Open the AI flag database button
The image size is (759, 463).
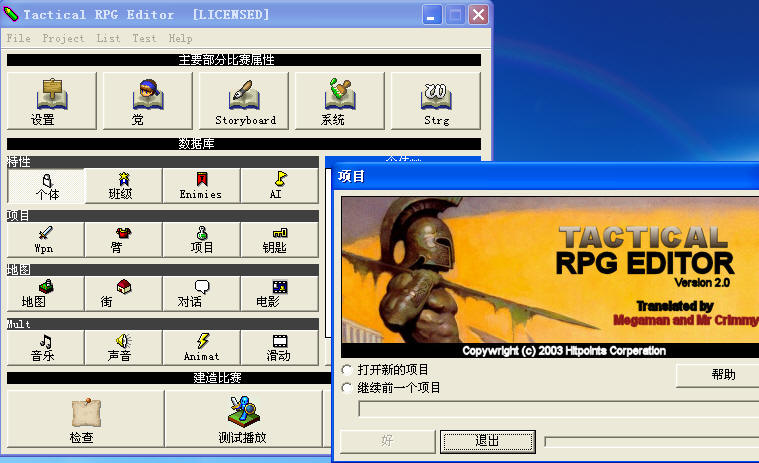coord(279,186)
